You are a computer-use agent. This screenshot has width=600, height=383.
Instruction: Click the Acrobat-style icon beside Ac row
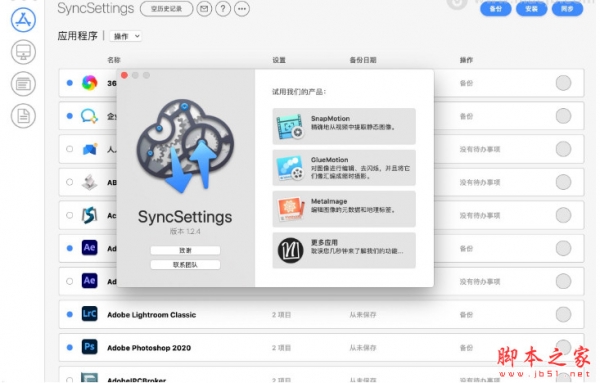click(x=90, y=215)
